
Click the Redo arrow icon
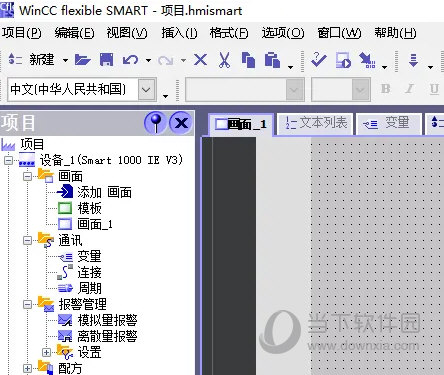[x=166, y=60]
